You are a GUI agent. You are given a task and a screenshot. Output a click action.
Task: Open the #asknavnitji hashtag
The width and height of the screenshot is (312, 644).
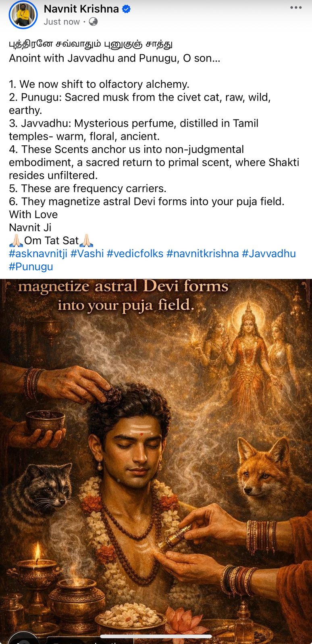[x=38, y=254]
